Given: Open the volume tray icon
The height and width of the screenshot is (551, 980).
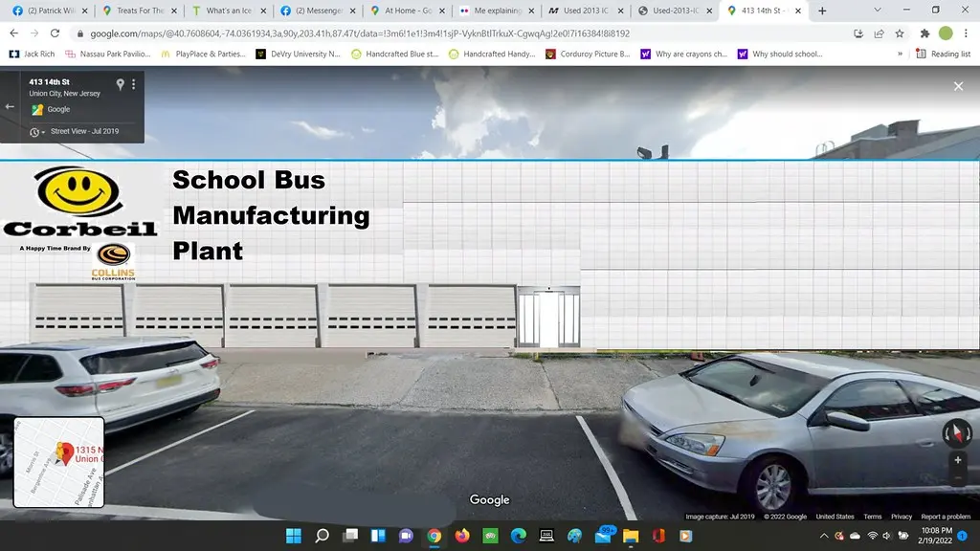Looking at the screenshot, I should [x=887, y=536].
